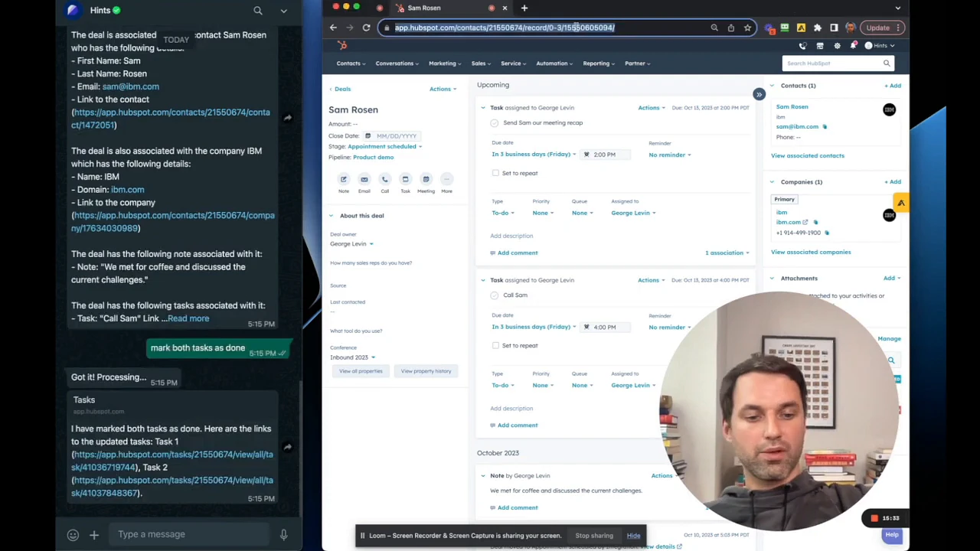The width and height of the screenshot is (980, 551).
Task: Create a Task via the deal's Task icon
Action: pyautogui.click(x=405, y=179)
